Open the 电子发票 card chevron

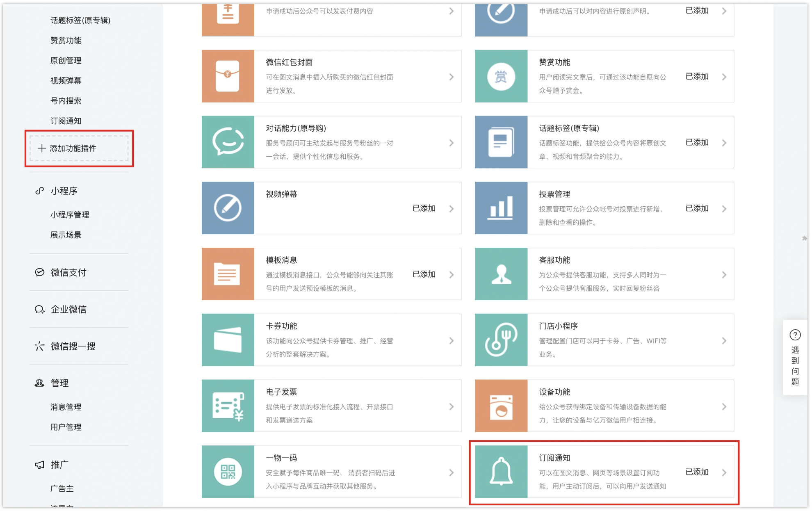[451, 406]
